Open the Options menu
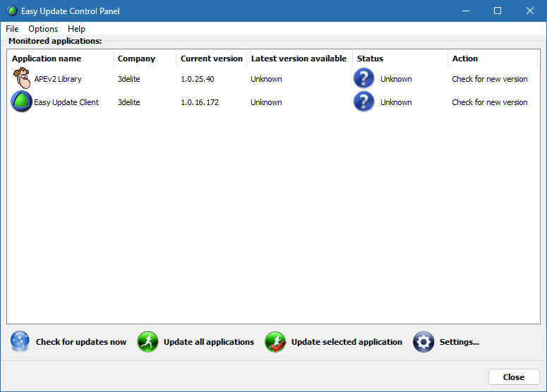Screen dimensions: 547x392 (43, 29)
